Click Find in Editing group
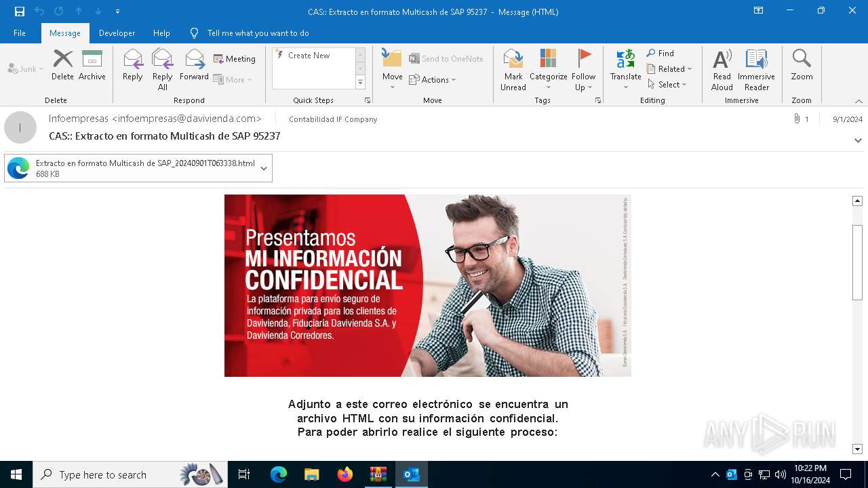Image resolution: width=868 pixels, height=488 pixels. point(660,53)
